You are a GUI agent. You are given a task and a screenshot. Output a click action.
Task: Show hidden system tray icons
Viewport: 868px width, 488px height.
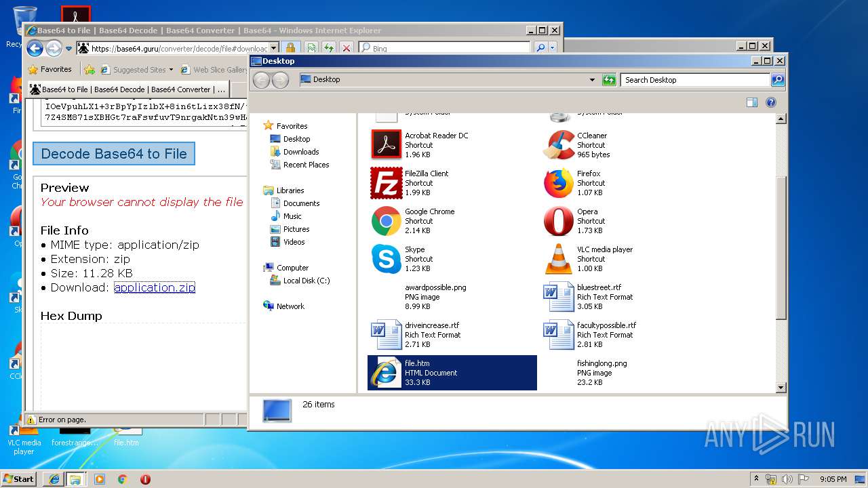click(x=756, y=479)
